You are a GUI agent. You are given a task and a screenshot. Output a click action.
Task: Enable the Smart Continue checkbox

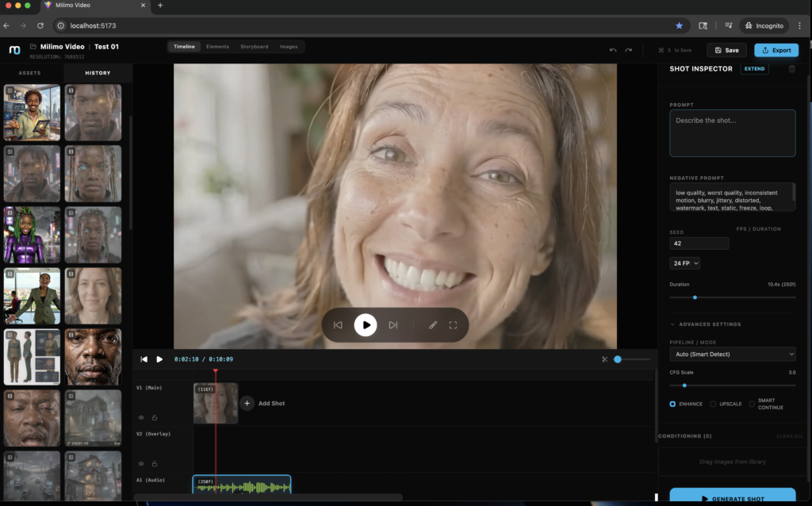pyautogui.click(x=752, y=404)
